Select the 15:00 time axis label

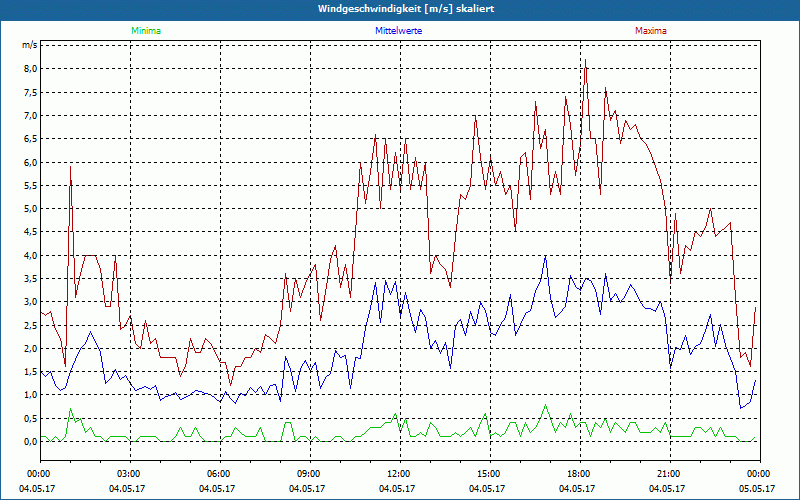click(489, 473)
